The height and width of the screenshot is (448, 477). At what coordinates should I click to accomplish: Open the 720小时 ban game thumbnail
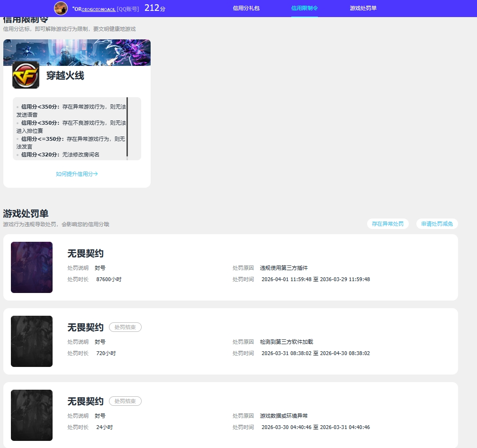(32, 341)
